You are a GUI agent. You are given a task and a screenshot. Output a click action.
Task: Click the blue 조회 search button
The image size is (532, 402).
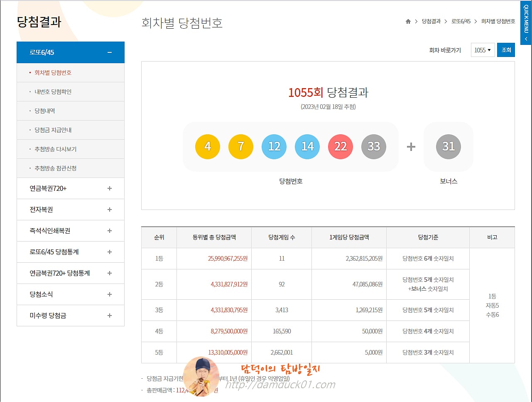[x=506, y=50]
